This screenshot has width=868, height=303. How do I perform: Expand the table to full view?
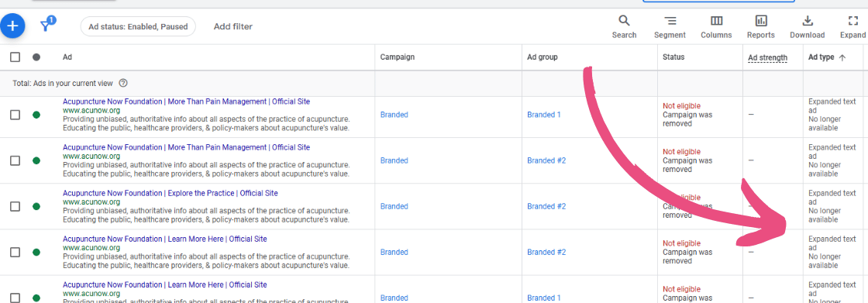(x=852, y=26)
